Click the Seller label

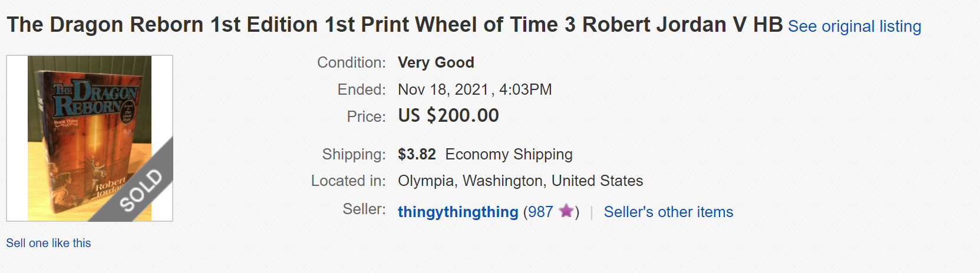[364, 209]
